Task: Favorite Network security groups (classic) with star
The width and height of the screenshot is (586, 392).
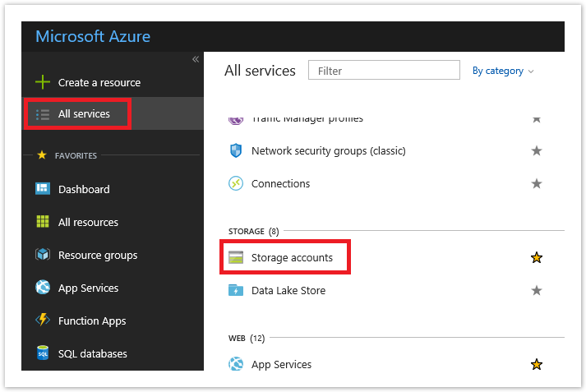Action: (537, 150)
